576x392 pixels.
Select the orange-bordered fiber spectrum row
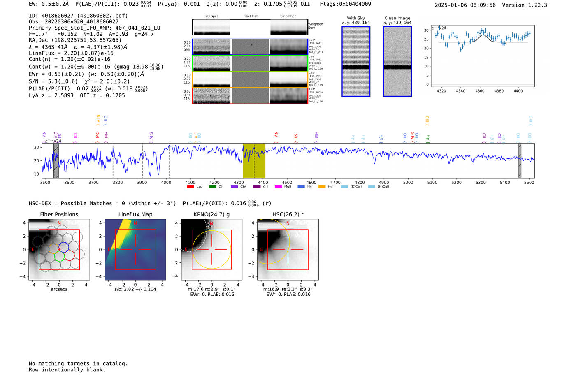pos(250,79)
